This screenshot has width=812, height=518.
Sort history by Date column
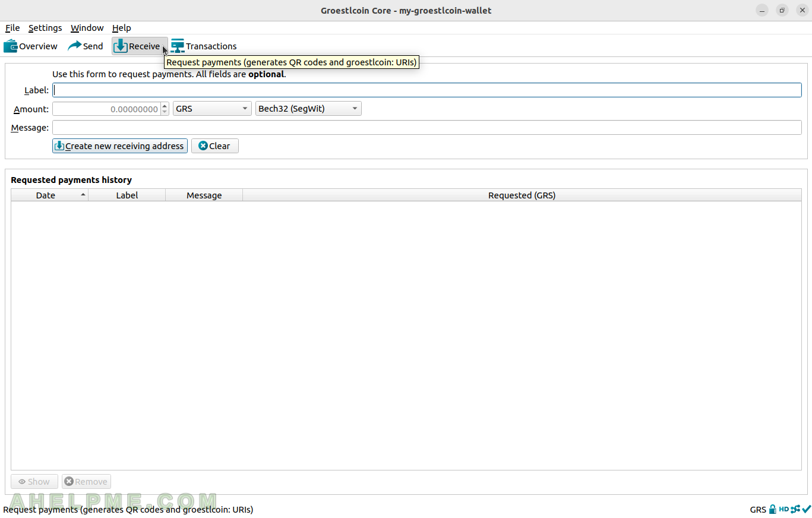click(x=50, y=195)
